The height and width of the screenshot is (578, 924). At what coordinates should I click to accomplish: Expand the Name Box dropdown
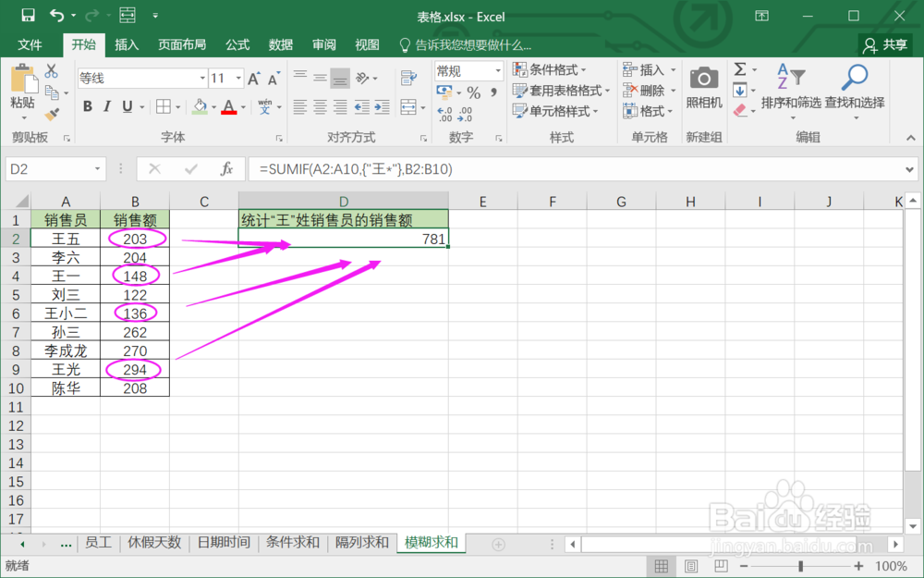[97, 169]
